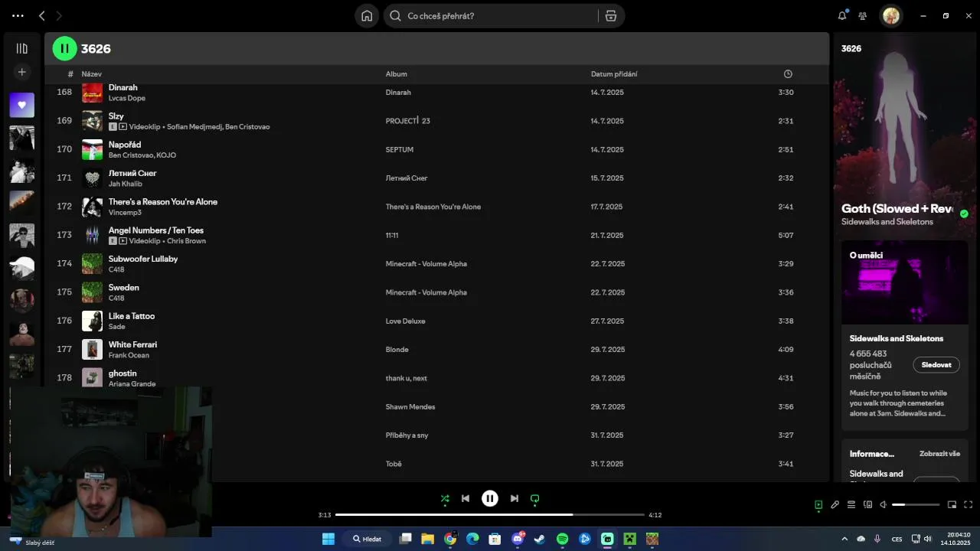Image resolution: width=980 pixels, height=551 pixels.
Task: Seek within the song progress bar
Action: 490,515
